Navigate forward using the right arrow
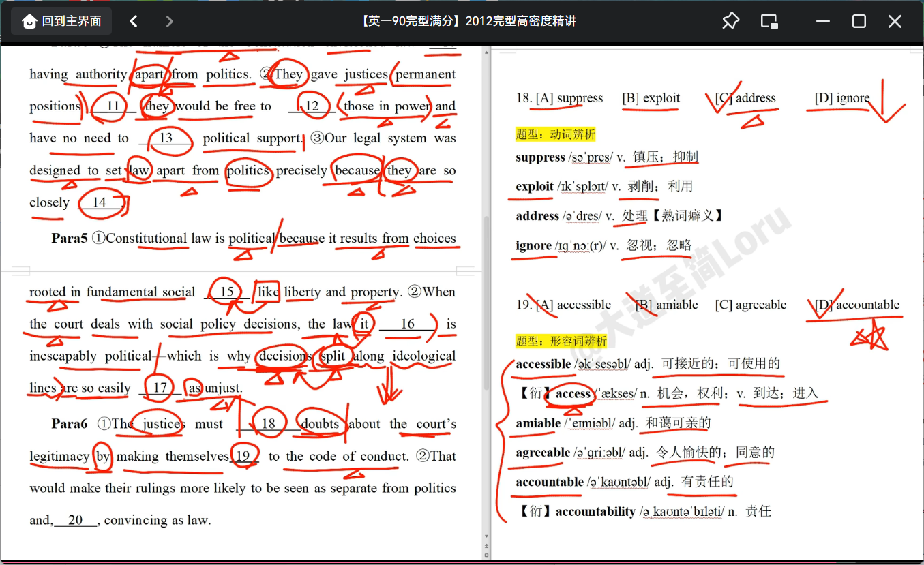Screen dimensions: 924x565 [169, 20]
